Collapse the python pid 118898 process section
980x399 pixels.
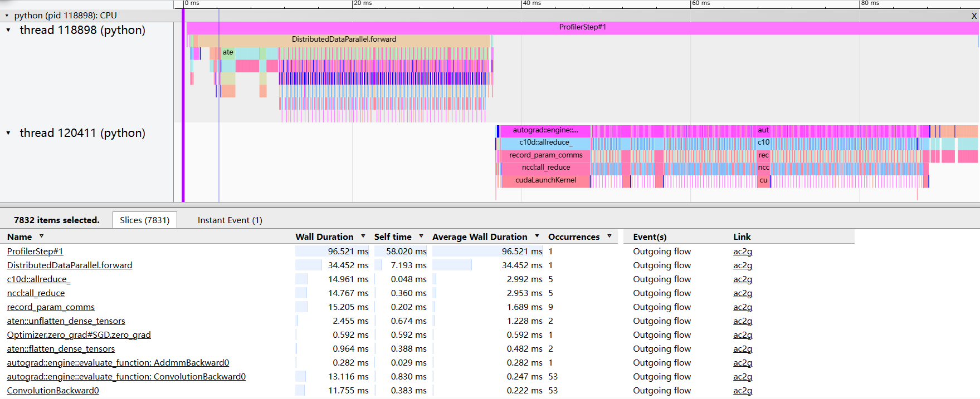[x=7, y=16]
